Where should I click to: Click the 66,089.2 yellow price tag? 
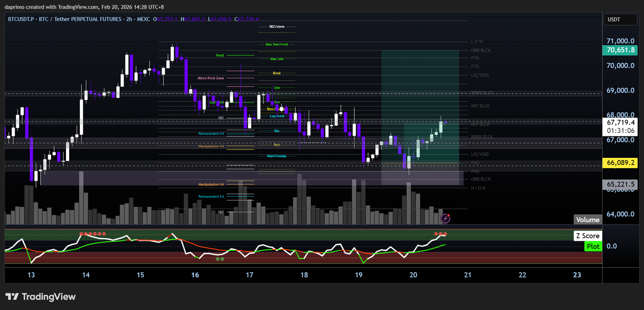click(x=620, y=162)
